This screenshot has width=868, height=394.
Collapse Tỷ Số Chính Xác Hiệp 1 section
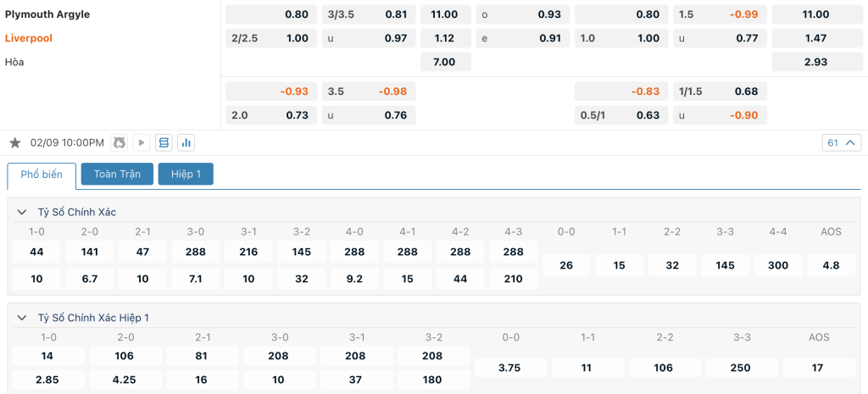(x=22, y=318)
